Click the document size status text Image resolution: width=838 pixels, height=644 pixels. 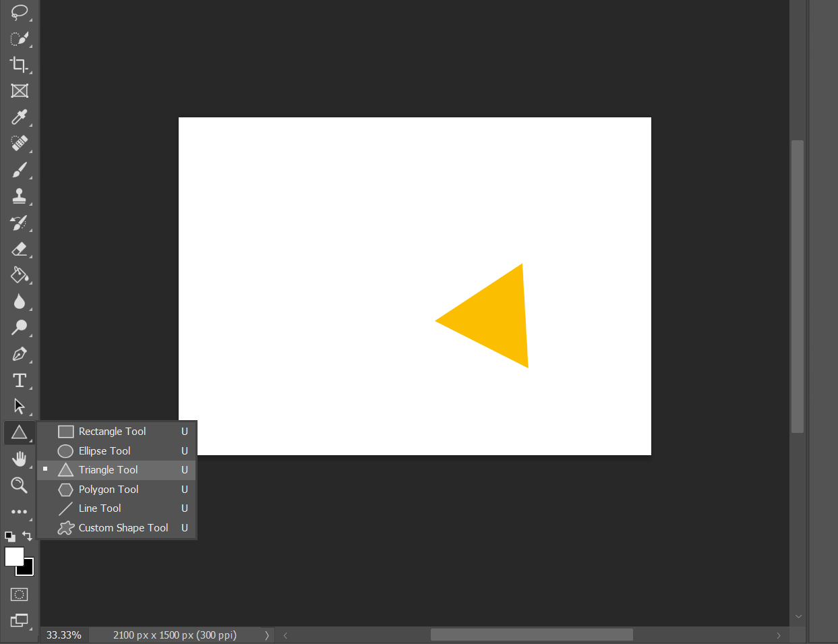pos(175,635)
